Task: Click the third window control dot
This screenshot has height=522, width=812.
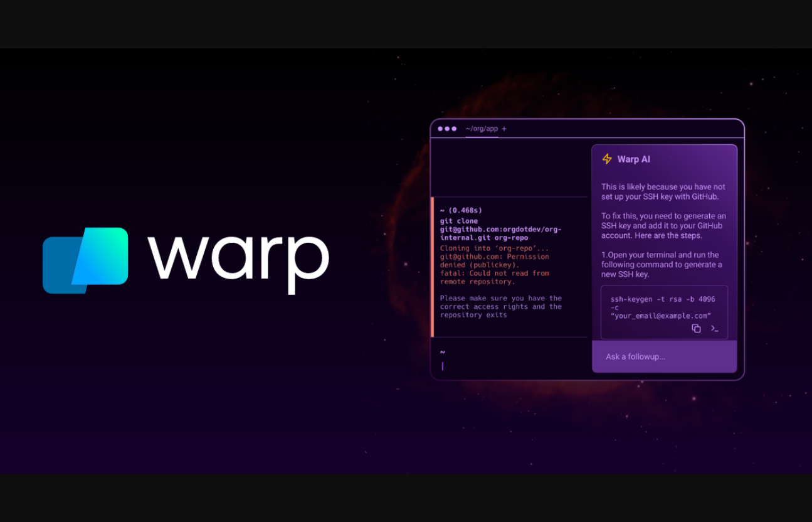Action: pos(454,129)
